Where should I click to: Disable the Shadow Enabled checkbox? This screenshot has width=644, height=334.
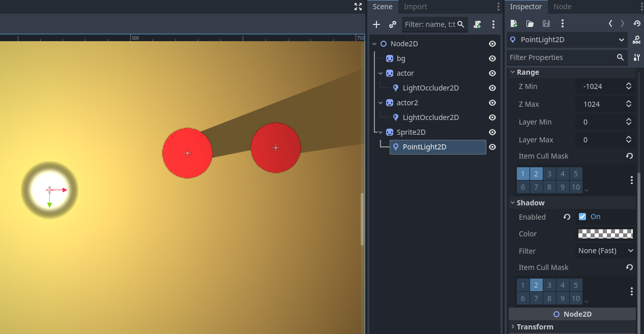[x=582, y=216]
